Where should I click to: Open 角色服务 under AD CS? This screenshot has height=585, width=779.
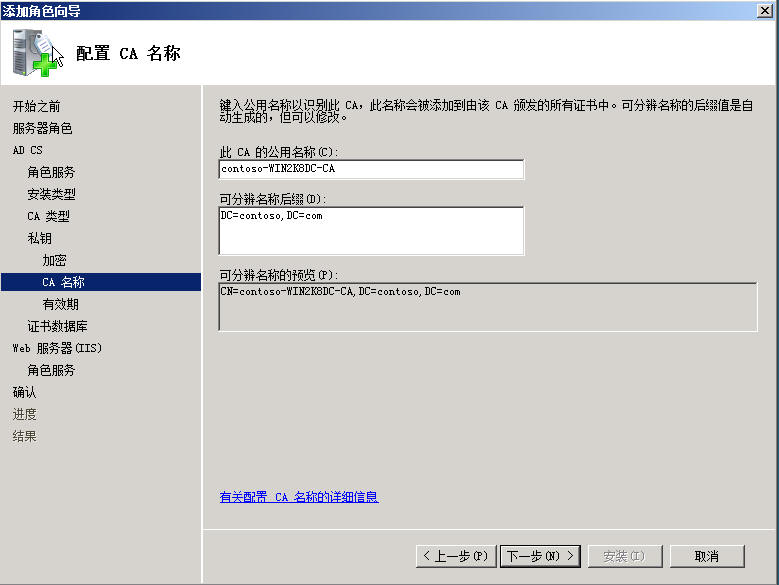click(51, 172)
